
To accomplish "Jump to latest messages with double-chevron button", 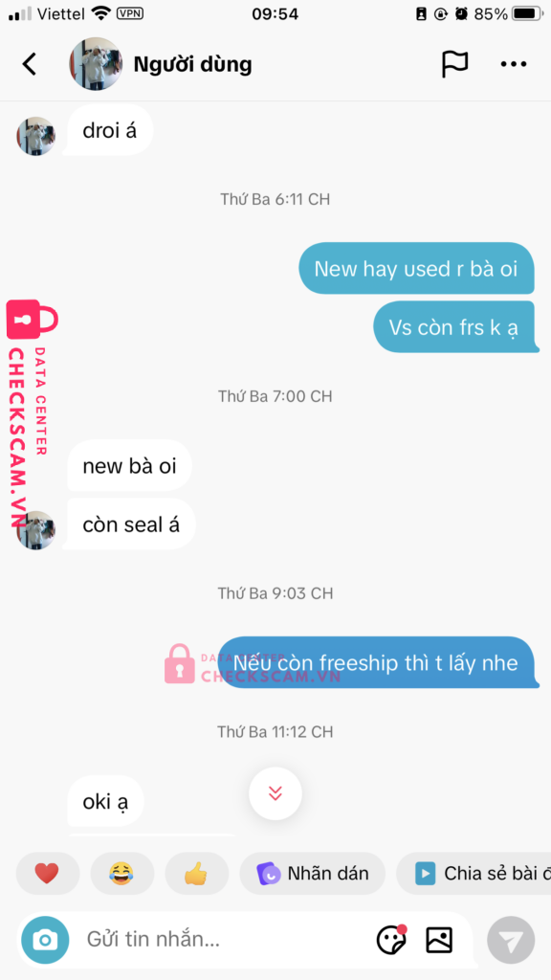I will point(275,793).
